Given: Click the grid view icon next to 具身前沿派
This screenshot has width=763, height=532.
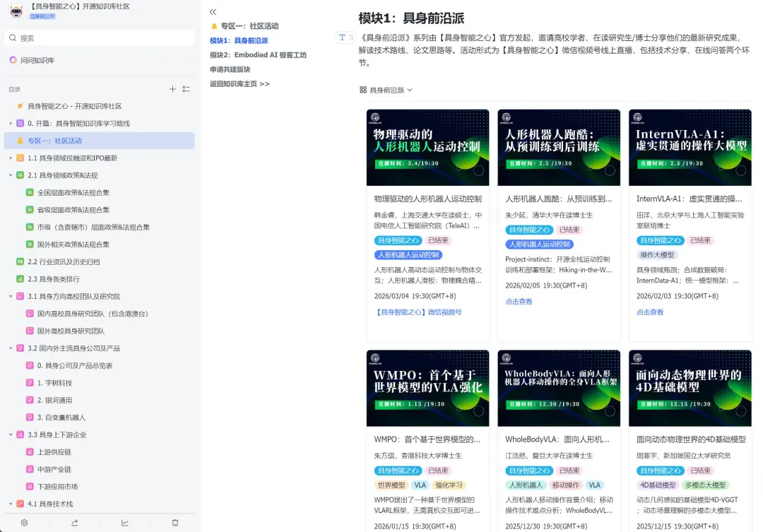Looking at the screenshot, I should (363, 90).
